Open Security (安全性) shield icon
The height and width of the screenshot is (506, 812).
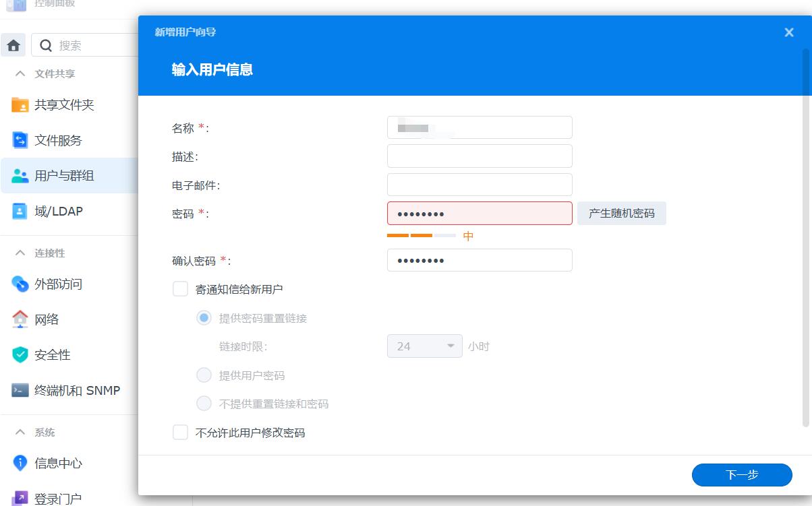[x=20, y=354]
